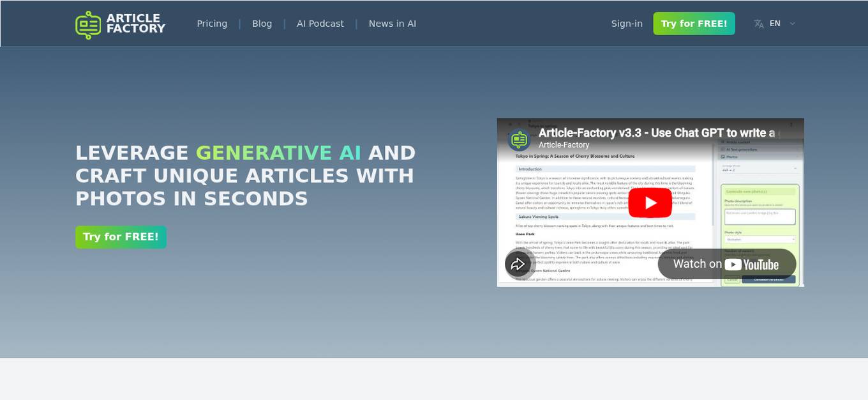The width and height of the screenshot is (868, 400).
Task: Visit the News in AI page
Action: point(392,23)
